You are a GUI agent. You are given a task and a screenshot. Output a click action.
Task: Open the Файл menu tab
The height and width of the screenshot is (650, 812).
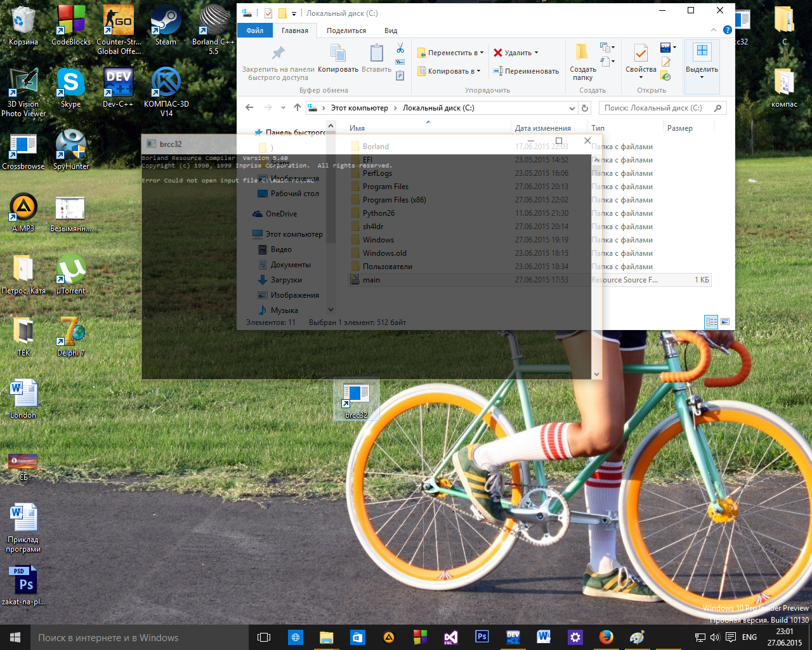(255, 30)
